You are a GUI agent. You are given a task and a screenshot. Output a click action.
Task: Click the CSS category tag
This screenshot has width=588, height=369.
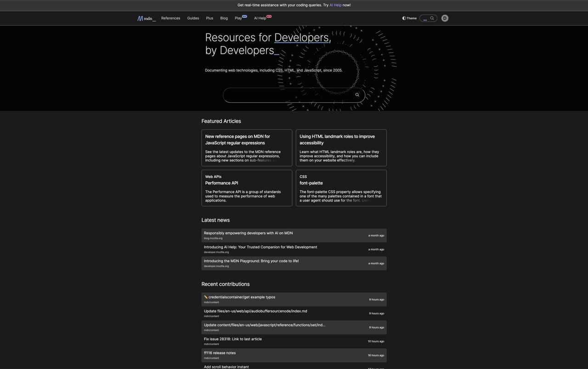(x=303, y=177)
